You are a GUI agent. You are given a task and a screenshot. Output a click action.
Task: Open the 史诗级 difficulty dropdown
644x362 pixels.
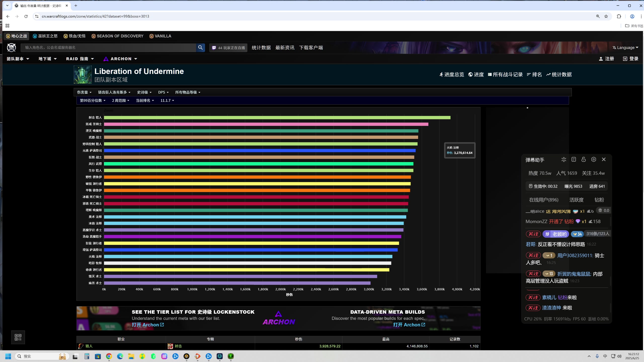(144, 92)
